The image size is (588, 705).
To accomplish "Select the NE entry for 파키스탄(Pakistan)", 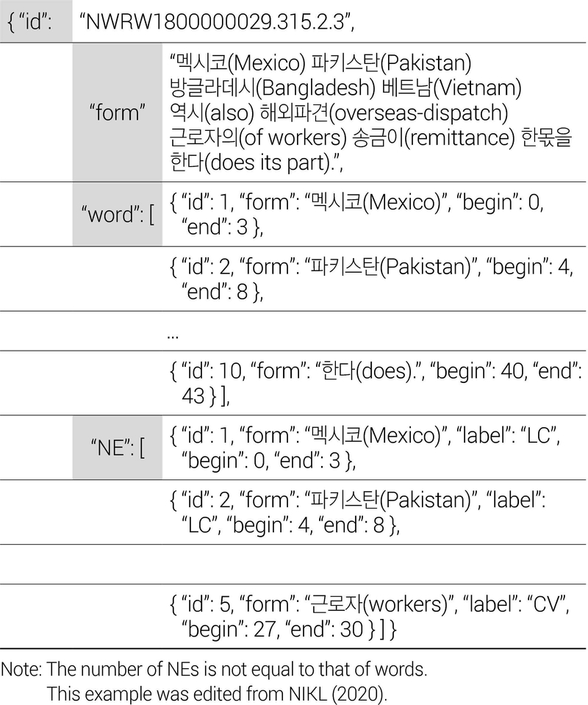I will point(356,512).
